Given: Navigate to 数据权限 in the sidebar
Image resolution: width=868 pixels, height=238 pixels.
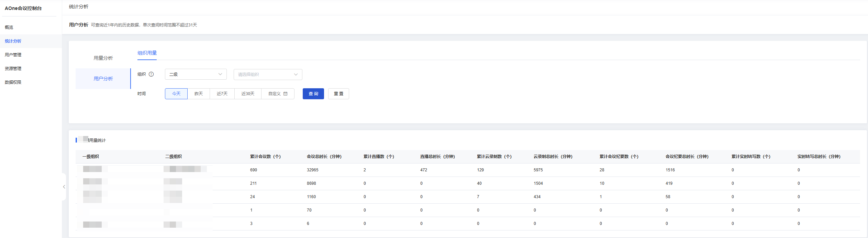Looking at the screenshot, I should pos(13,82).
